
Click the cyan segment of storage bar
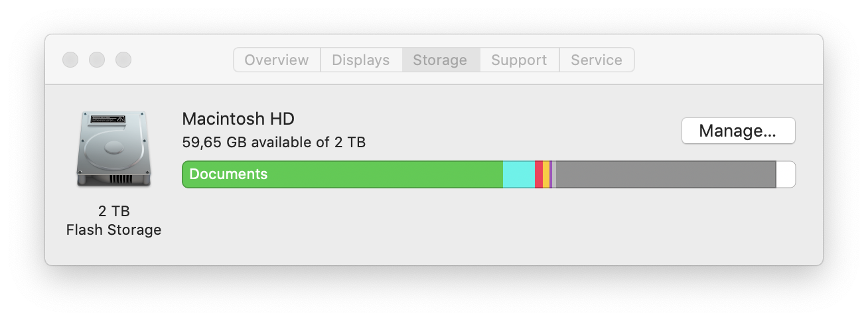[519, 174]
